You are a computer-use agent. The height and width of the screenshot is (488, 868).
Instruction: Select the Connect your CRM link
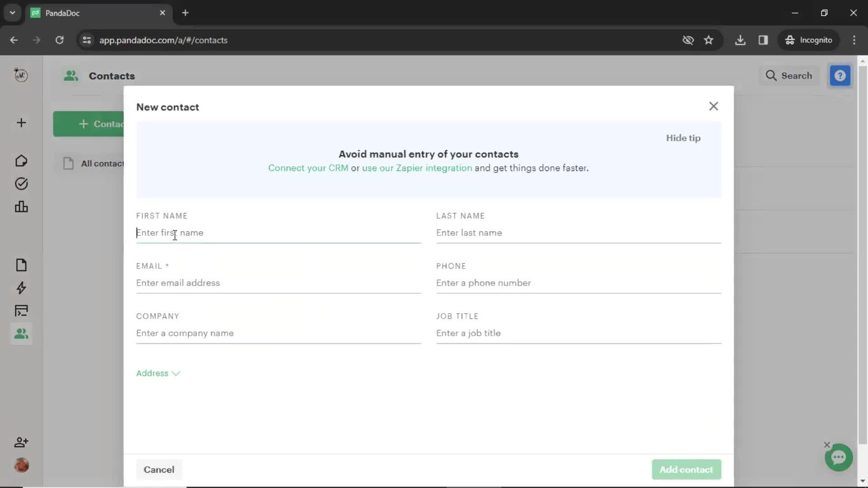click(x=308, y=168)
